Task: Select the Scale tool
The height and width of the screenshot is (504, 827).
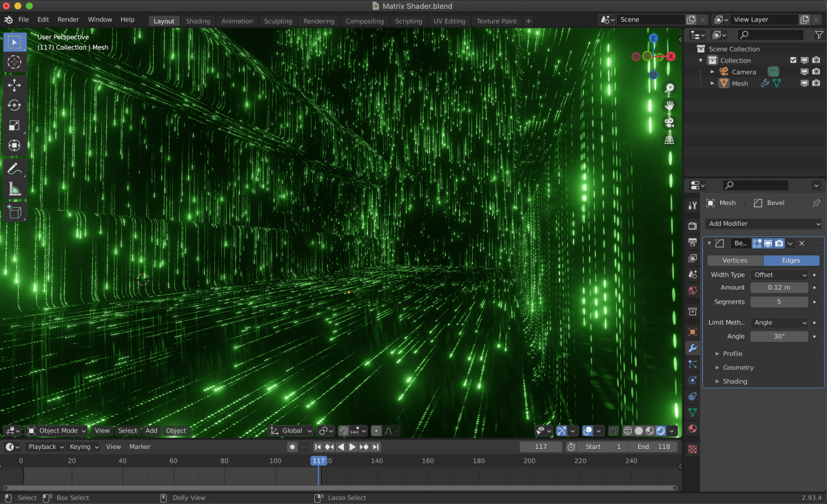Action: click(x=14, y=125)
